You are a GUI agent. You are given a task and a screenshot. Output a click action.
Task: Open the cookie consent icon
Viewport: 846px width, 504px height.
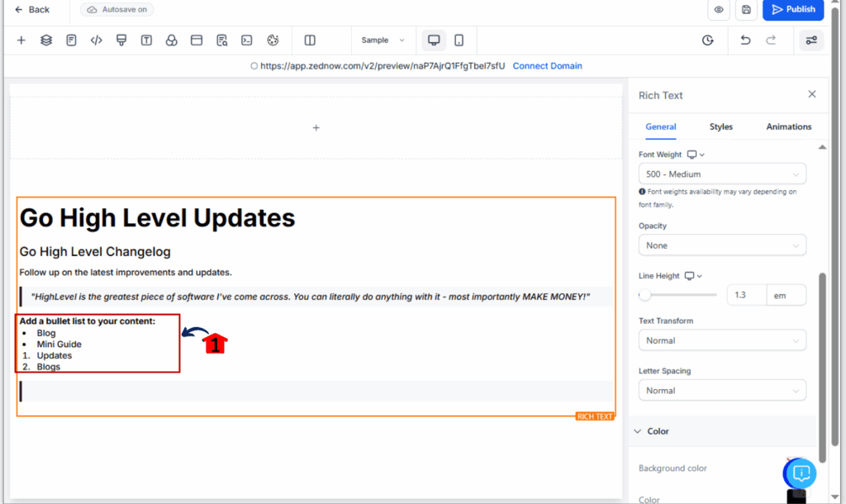[x=273, y=40]
